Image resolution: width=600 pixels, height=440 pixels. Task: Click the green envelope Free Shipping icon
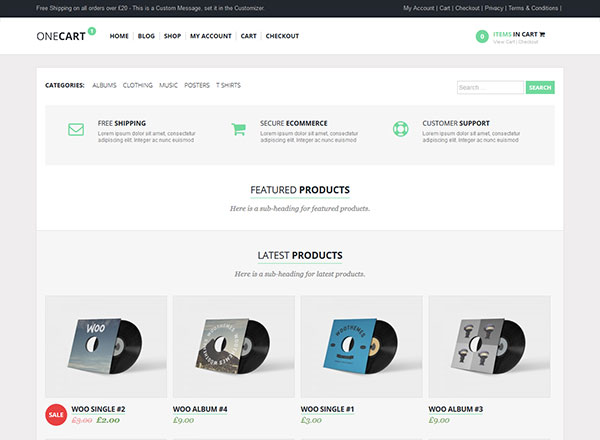click(x=76, y=129)
